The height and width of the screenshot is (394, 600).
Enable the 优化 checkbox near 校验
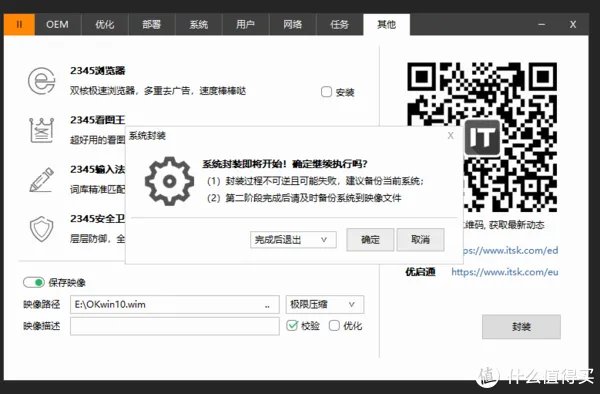(x=334, y=326)
